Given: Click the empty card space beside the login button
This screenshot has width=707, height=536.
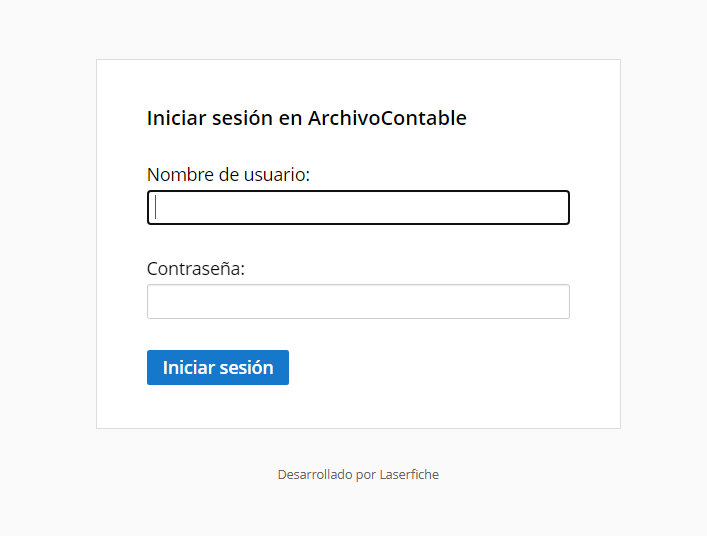Looking at the screenshot, I should [x=428, y=367].
